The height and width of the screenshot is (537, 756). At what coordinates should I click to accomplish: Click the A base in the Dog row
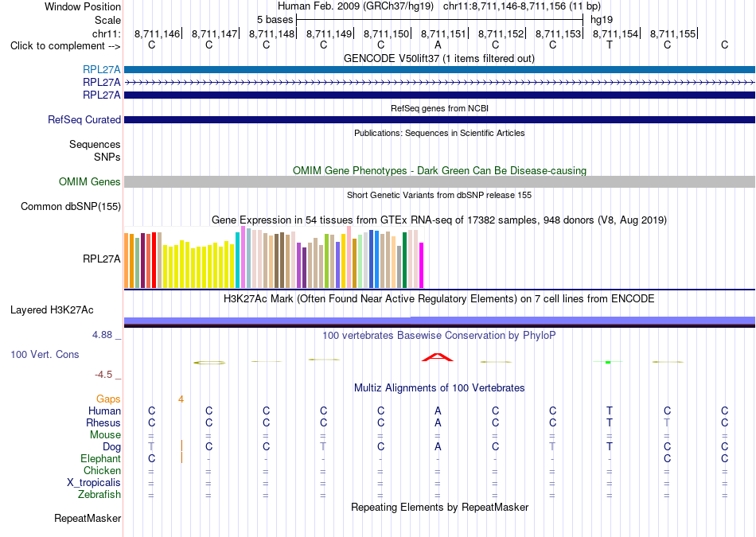pos(438,447)
